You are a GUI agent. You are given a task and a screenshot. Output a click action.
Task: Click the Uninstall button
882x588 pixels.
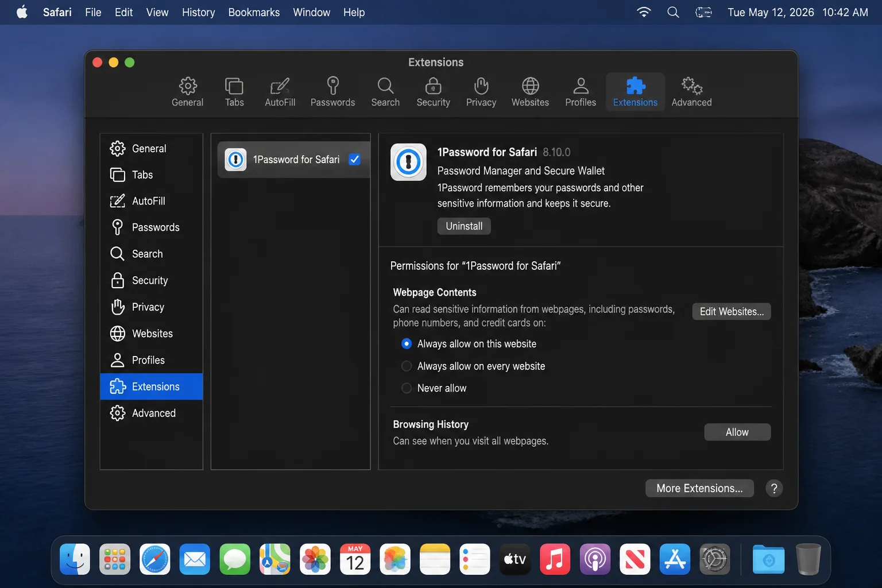pyautogui.click(x=464, y=226)
